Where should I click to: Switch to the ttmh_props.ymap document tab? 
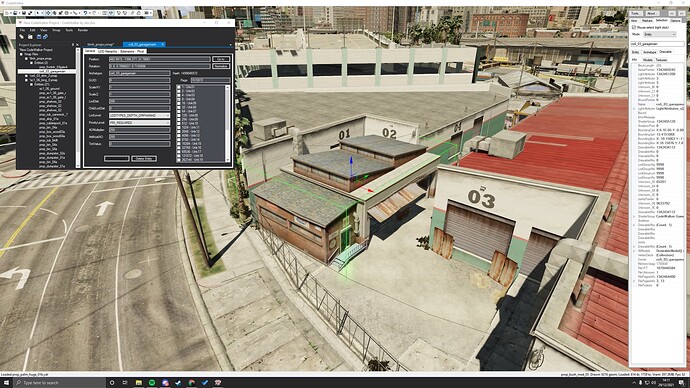pyautogui.click(x=100, y=44)
